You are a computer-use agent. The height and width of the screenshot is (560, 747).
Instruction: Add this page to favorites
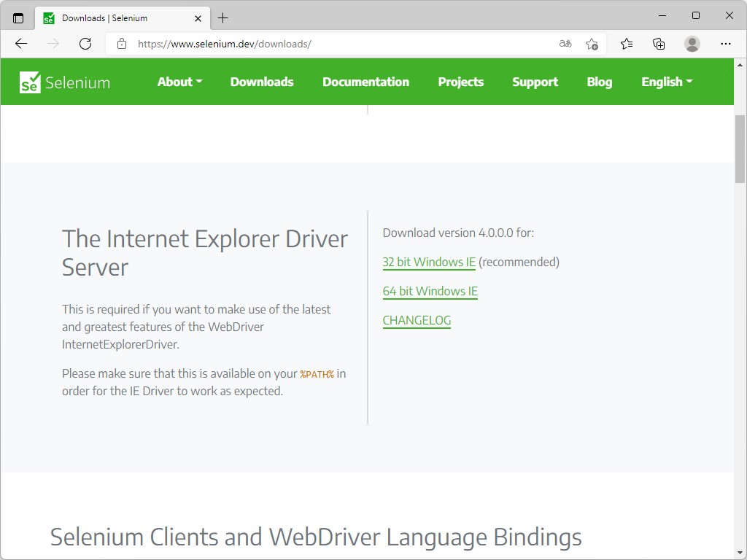click(x=592, y=44)
